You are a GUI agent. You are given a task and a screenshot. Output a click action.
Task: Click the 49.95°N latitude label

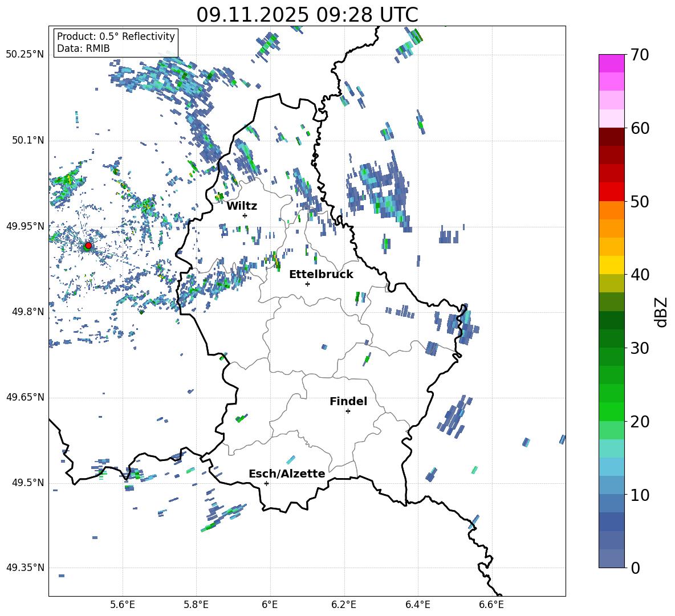pos(25,226)
